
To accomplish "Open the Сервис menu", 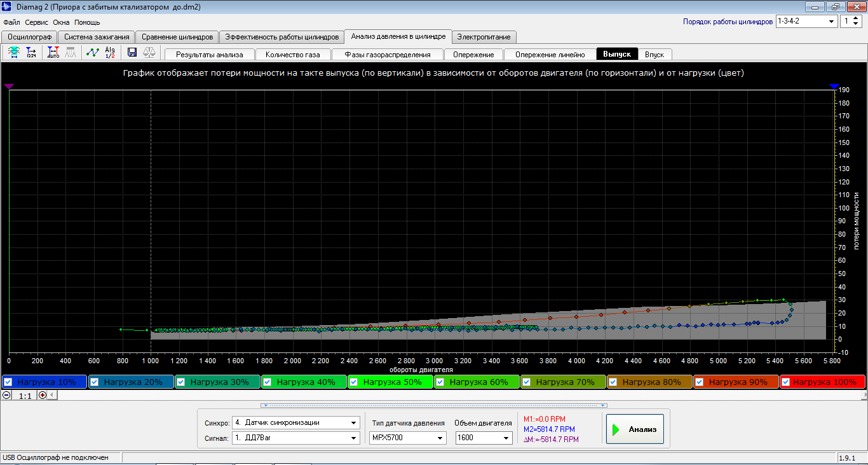I will point(37,22).
